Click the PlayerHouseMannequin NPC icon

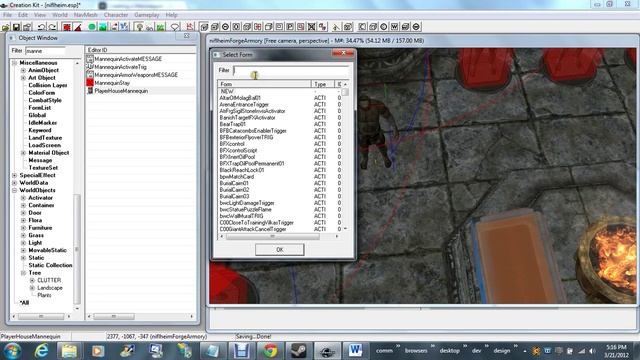pyautogui.click(x=90, y=91)
